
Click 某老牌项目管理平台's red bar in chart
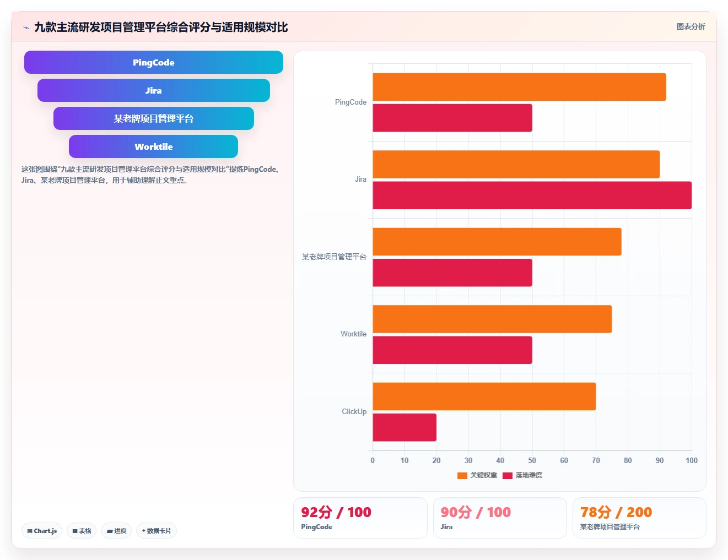452,273
